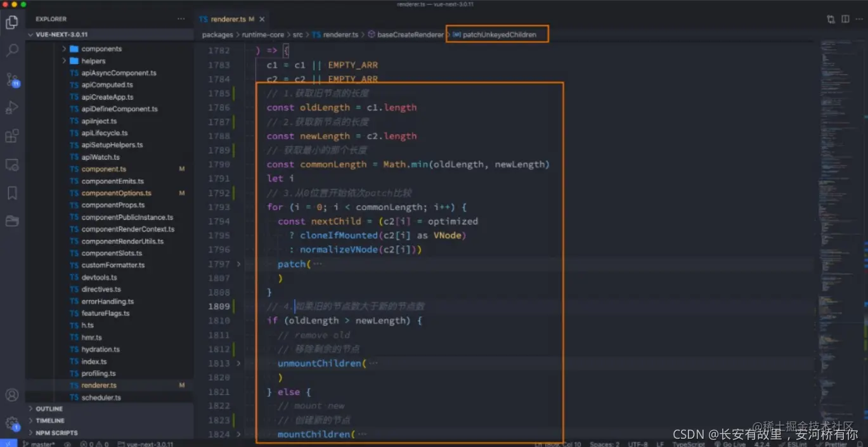Click the UTF-8 encoding status item

tap(637, 444)
